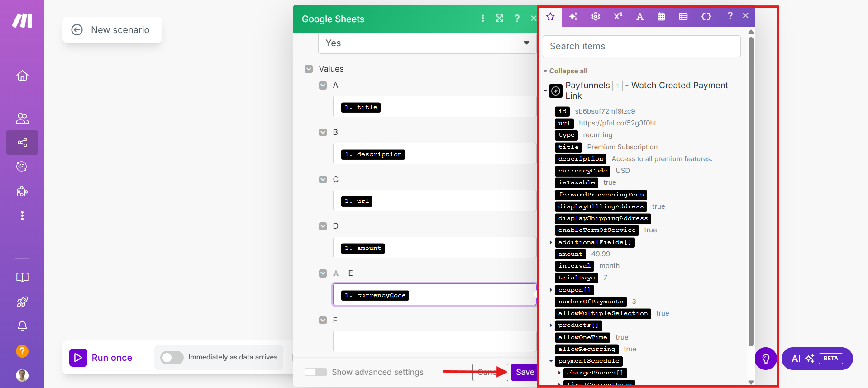Open the Connections puzzle icon
Screen dimensions: 868x388
22,191
